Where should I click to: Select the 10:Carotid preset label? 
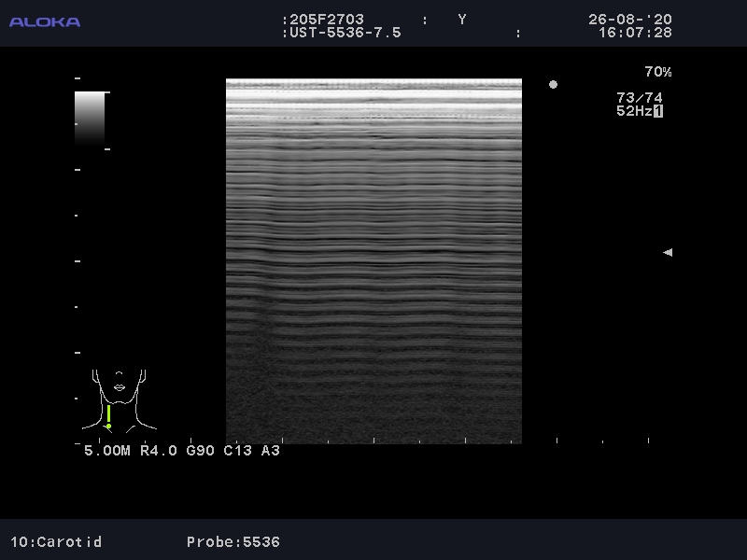coord(56,541)
